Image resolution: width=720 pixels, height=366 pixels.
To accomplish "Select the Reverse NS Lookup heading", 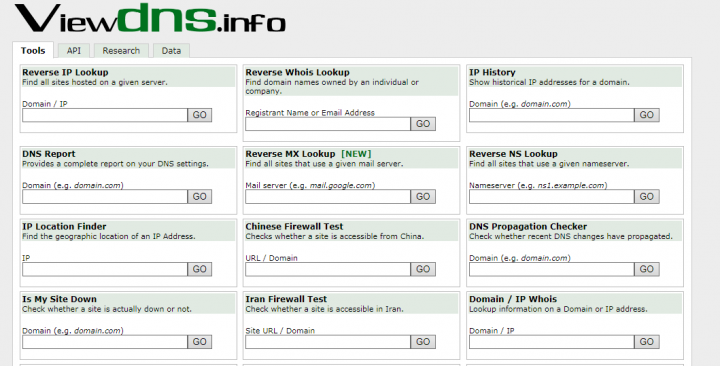I will tap(513, 154).
